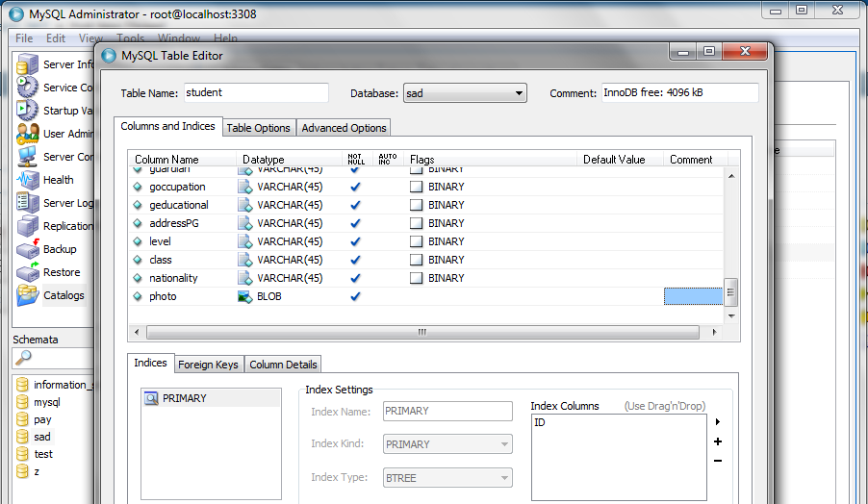
Task: Toggle BINARY flag for addressPG
Action: coord(416,223)
